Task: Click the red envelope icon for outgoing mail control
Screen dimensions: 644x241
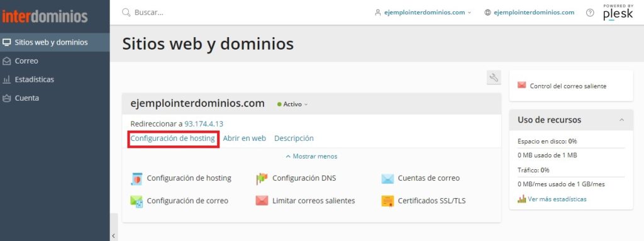Action: (x=521, y=86)
